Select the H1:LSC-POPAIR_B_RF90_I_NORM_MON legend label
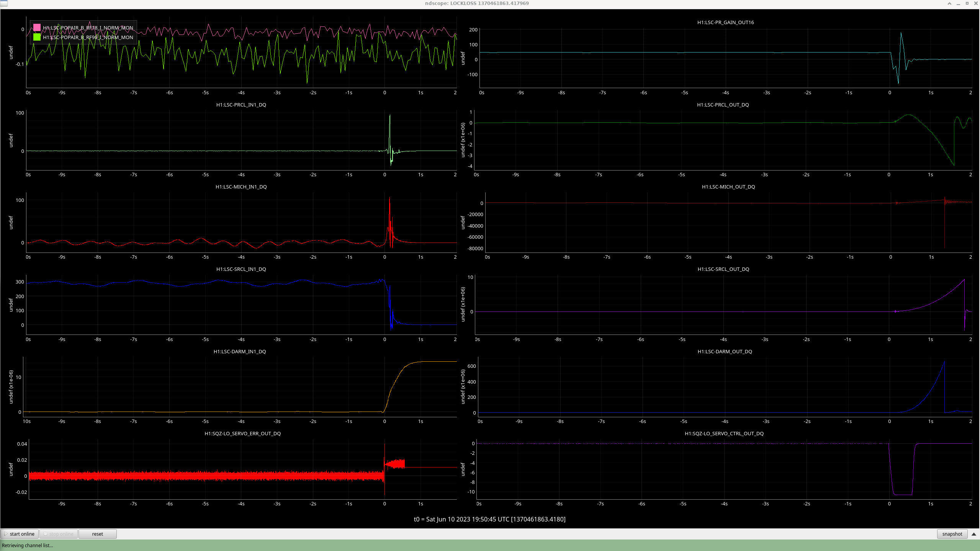The width and height of the screenshot is (980, 551). 88,37
